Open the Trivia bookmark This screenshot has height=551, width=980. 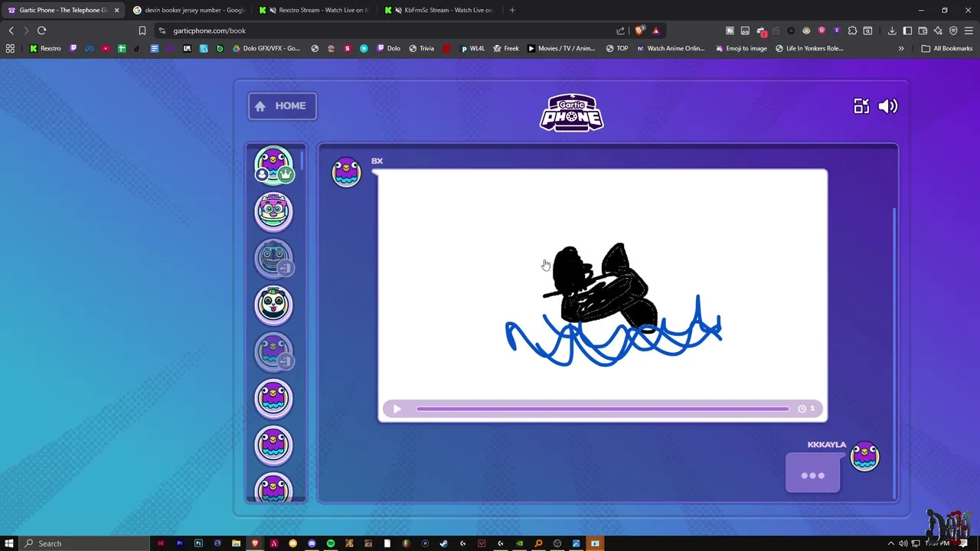coord(421,48)
